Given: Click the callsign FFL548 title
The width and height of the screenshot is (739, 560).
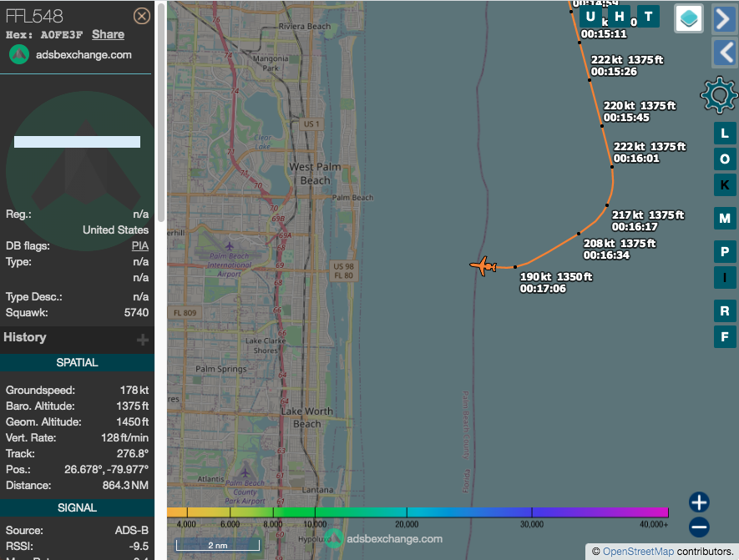Looking at the screenshot, I should tap(34, 17).
